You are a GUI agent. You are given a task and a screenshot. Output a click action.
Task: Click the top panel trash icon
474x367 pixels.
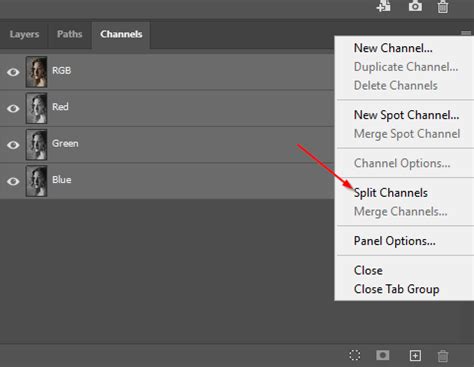click(x=443, y=7)
